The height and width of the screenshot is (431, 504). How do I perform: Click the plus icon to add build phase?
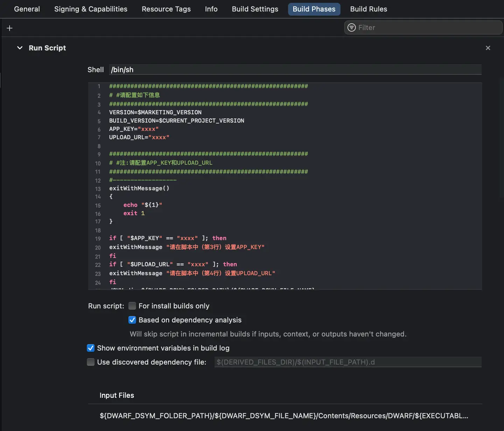(9, 28)
